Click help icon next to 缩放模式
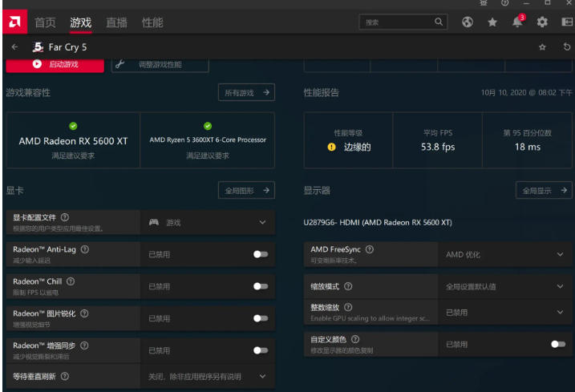The height and width of the screenshot is (392, 575). tap(348, 286)
